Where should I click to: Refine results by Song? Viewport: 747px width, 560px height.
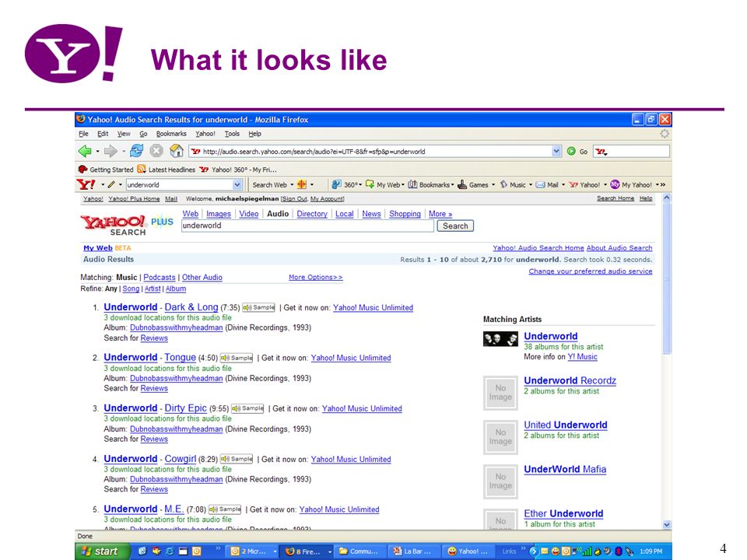point(131,289)
